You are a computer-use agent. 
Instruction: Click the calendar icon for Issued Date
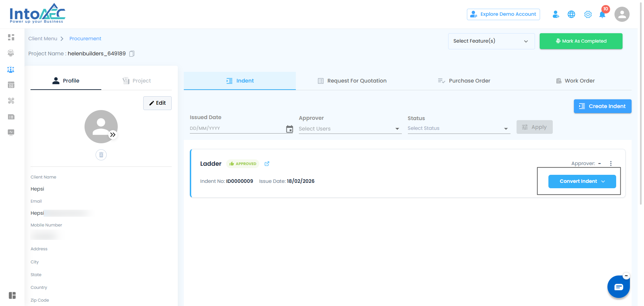(x=289, y=129)
